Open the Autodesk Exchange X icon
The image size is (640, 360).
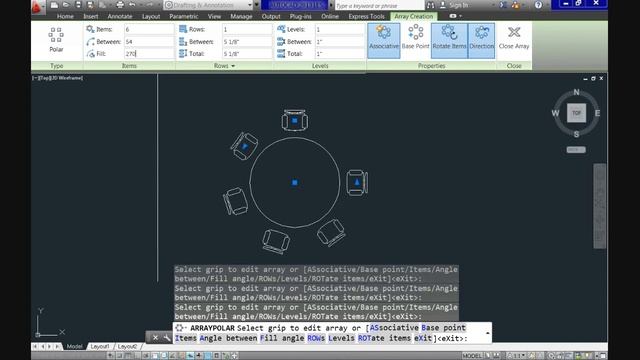[x=503, y=5]
